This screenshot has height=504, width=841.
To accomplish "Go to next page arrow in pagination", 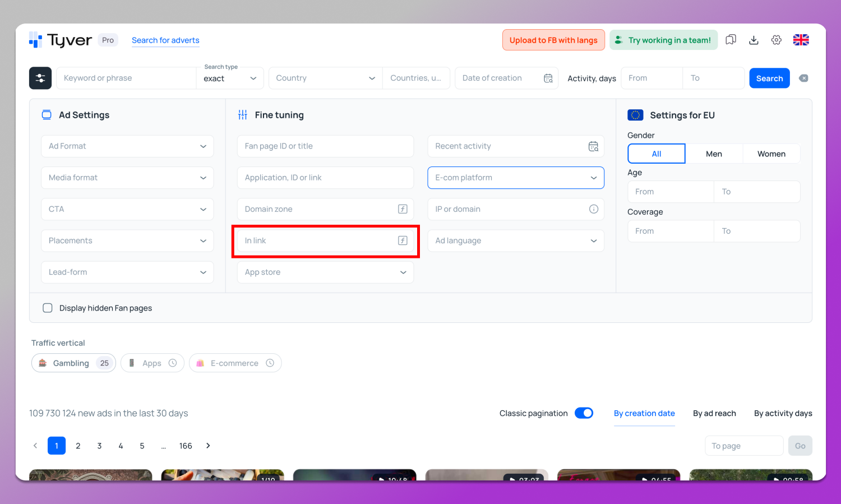I will point(208,446).
